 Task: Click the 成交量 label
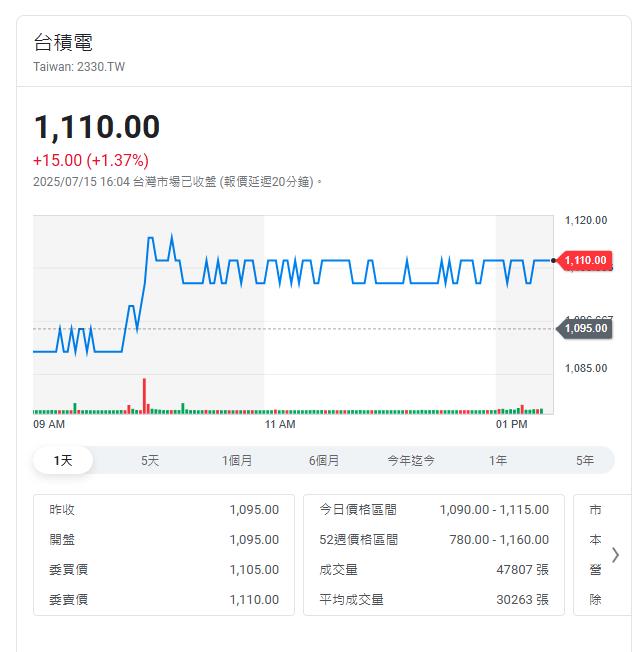[x=339, y=569]
